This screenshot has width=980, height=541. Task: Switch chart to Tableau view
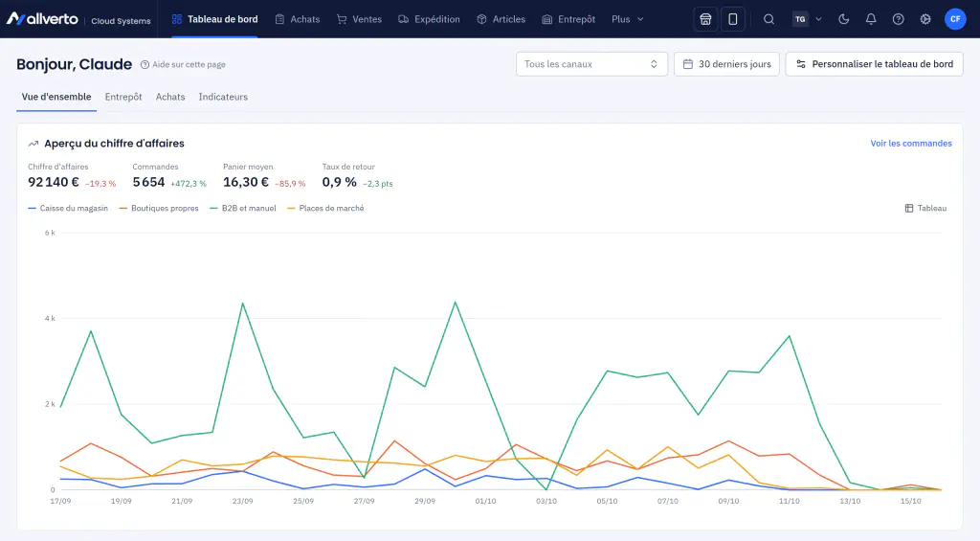coord(925,209)
